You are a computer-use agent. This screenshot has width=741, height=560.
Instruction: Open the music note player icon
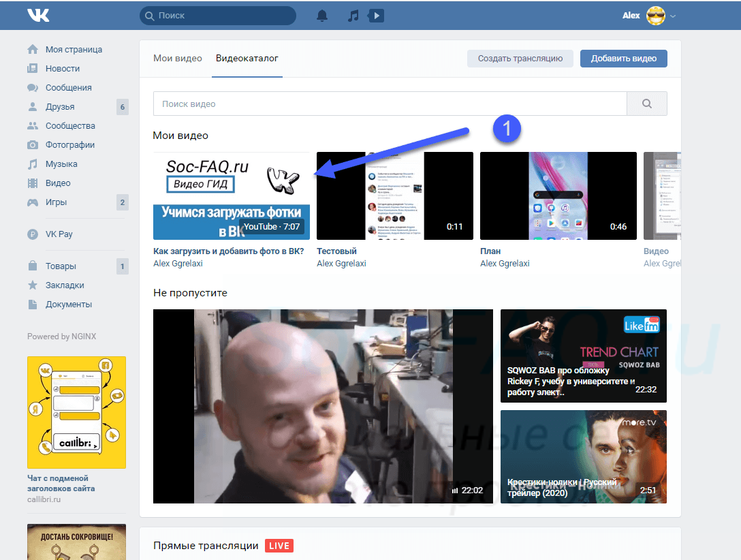click(x=353, y=16)
